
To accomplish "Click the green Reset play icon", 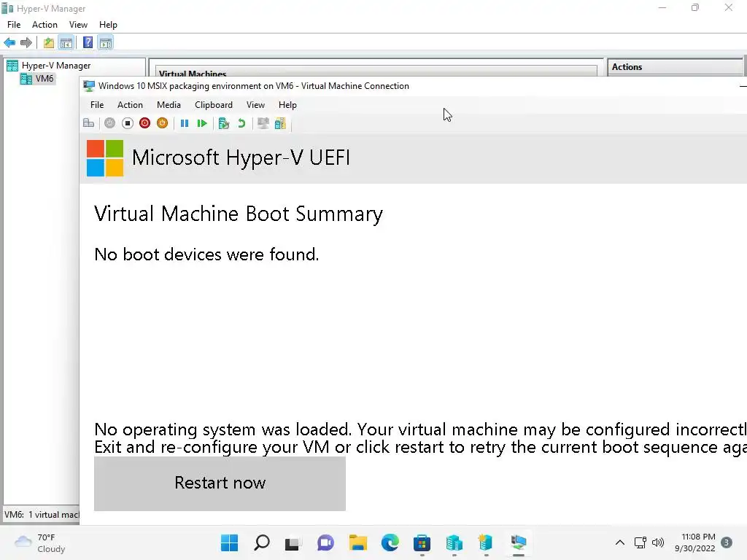I will click(202, 123).
